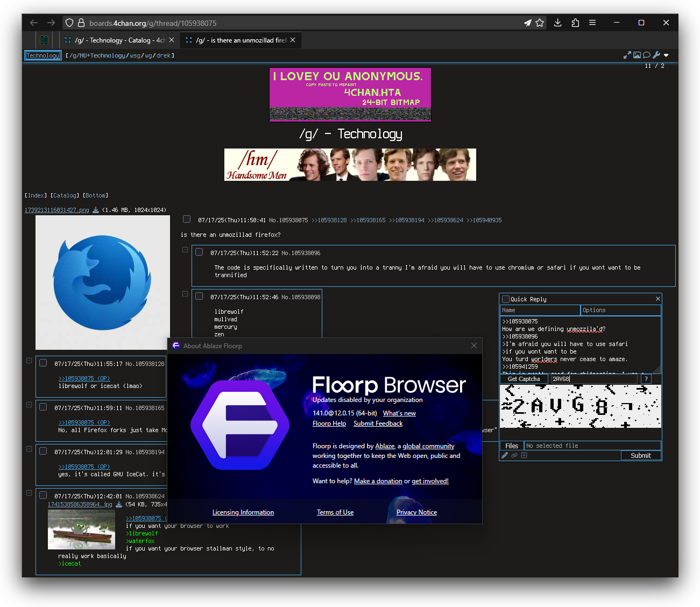Click the Submit button in Quick Reply

[641, 455]
